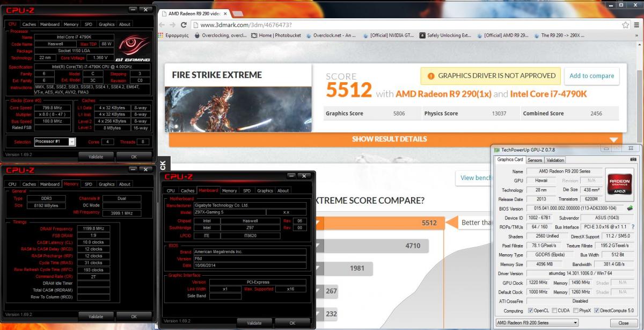Open About tab in CPU-Z Memory window
Screen dimensions: 644x330
[125, 184]
